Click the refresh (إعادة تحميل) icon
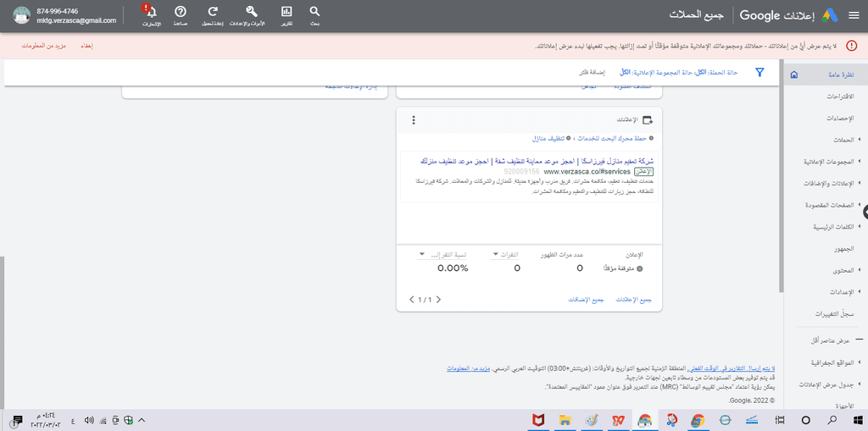868x431 pixels. click(x=213, y=14)
